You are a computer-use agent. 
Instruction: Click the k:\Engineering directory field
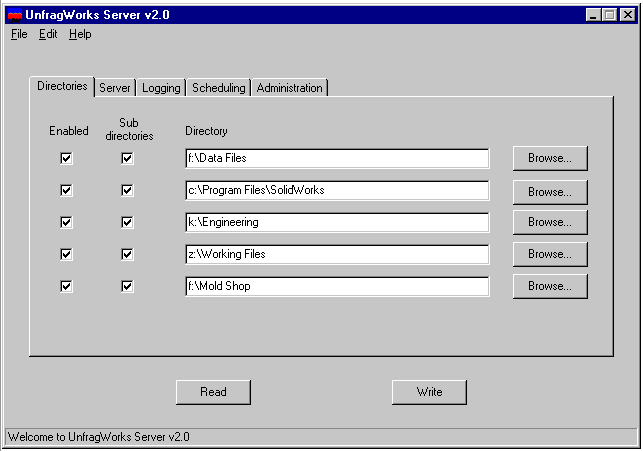click(337, 222)
